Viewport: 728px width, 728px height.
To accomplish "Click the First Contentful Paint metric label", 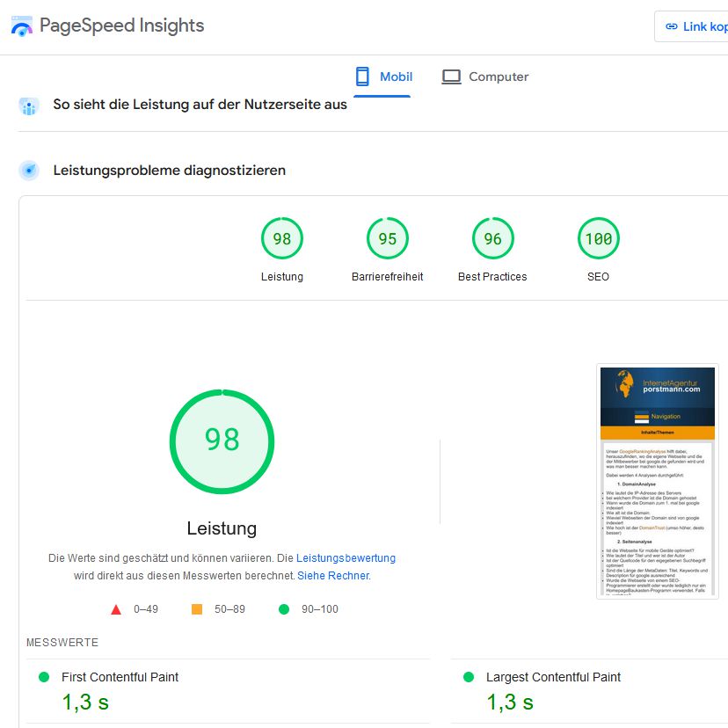I will click(120, 677).
